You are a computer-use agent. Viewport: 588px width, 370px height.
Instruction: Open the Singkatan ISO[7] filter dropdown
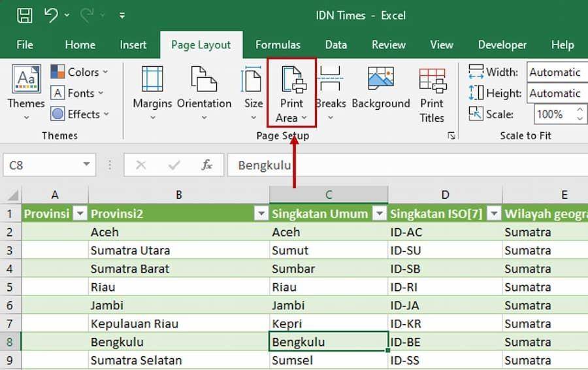tap(495, 214)
